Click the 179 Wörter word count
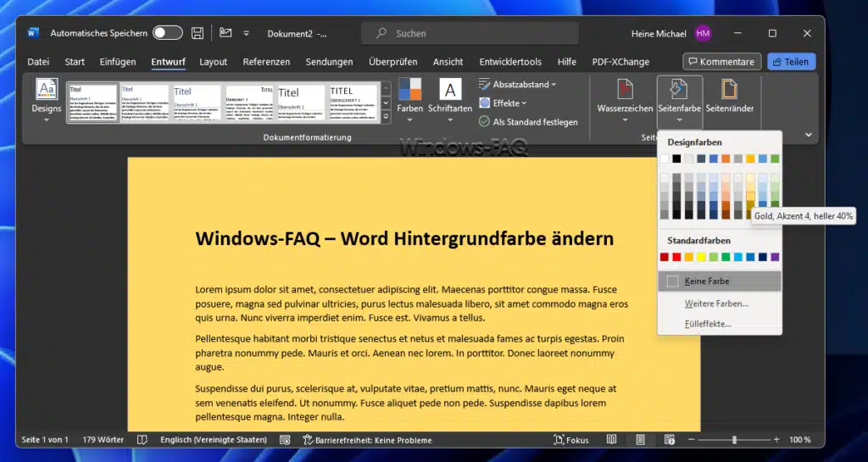Image resolution: width=868 pixels, height=462 pixels. click(103, 440)
